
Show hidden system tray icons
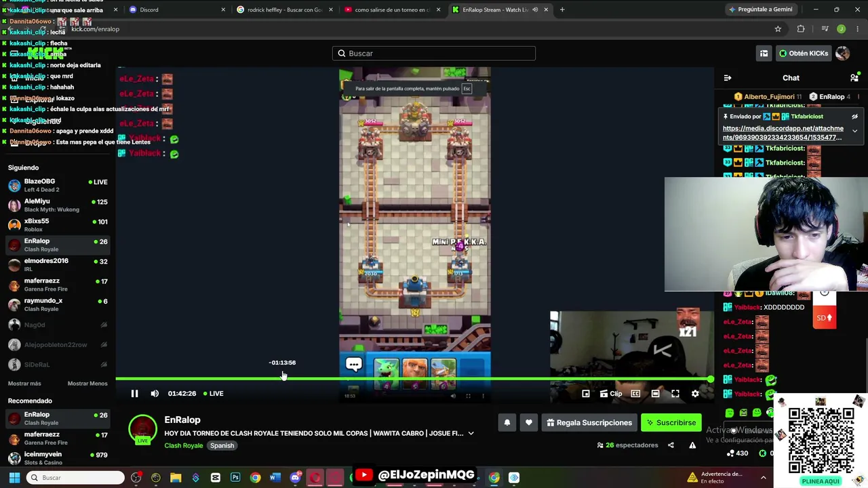tap(763, 478)
